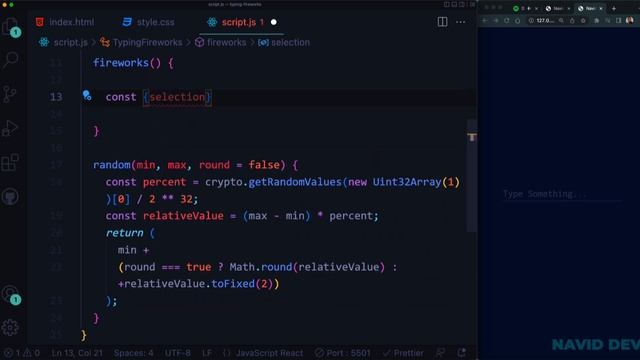Viewport: 640px width, 360px height.
Task: Click the site info icon in address bar
Action: pyautogui.click(x=531, y=20)
